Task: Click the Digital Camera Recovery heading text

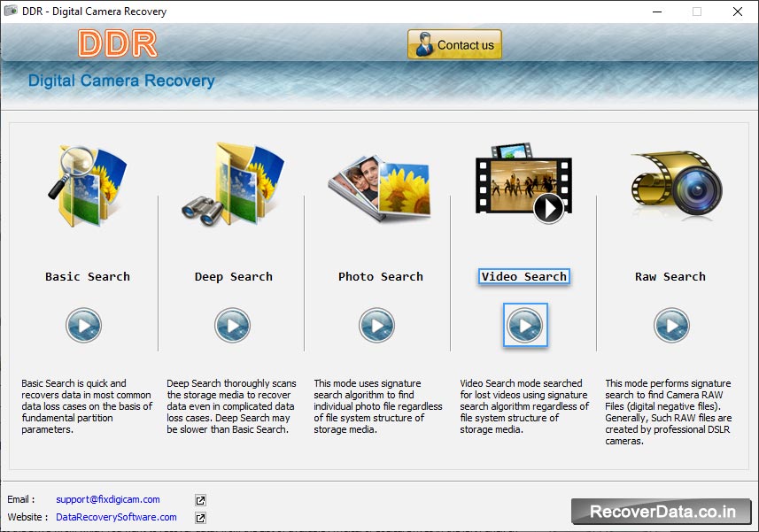Action: coord(121,81)
